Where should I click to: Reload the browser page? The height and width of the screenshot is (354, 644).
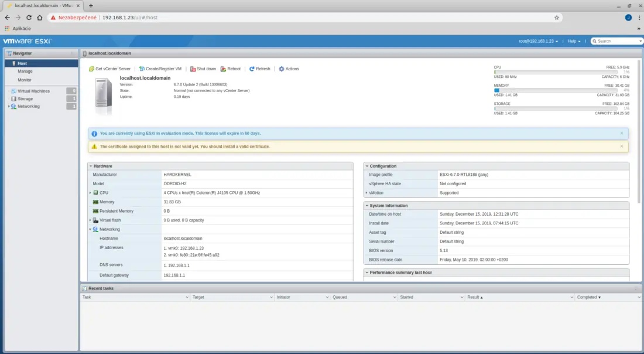tap(29, 18)
